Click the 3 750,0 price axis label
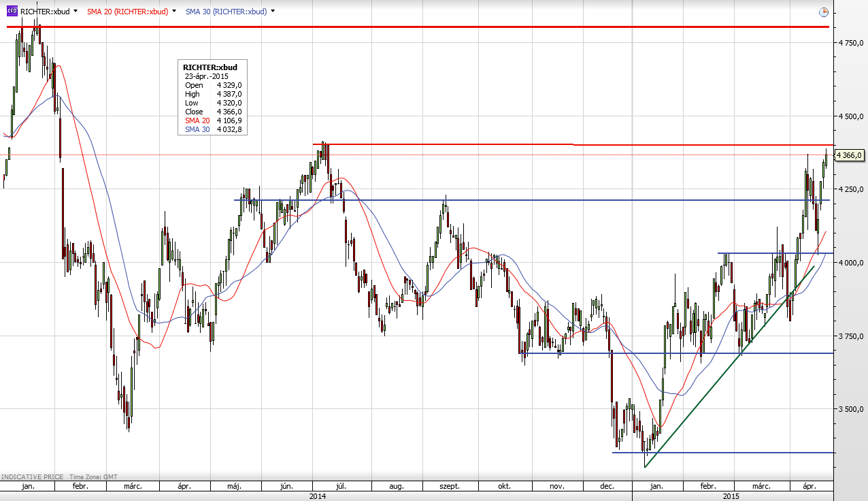 pyautogui.click(x=850, y=336)
